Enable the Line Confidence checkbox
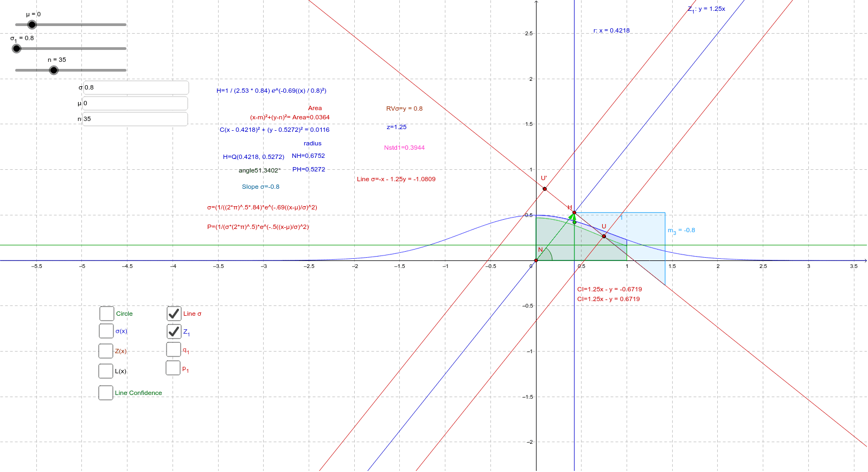The width and height of the screenshot is (868, 472). 106,393
